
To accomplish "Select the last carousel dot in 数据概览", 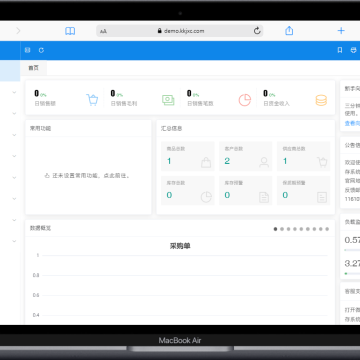I will tap(327, 229).
